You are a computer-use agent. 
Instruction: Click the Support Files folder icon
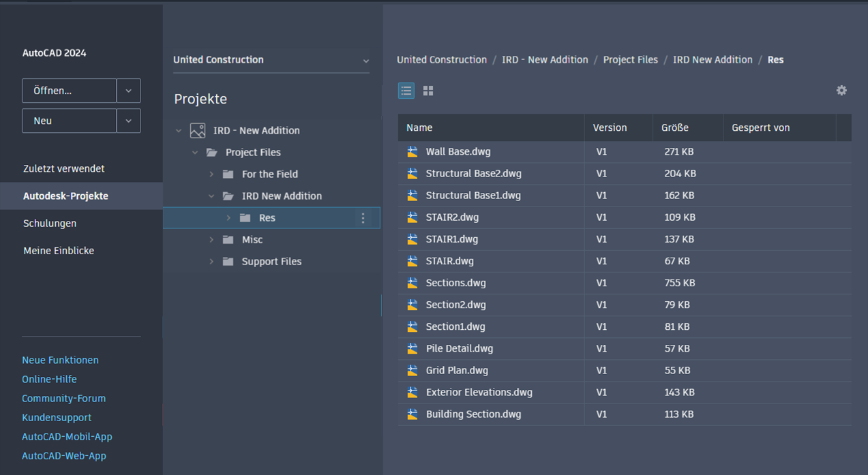coord(228,262)
